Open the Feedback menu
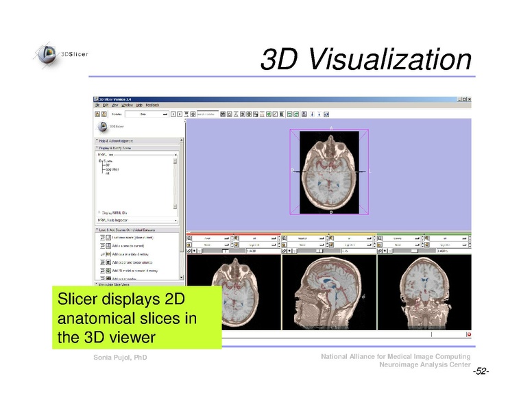The width and height of the screenshot is (532, 411). click(x=152, y=105)
